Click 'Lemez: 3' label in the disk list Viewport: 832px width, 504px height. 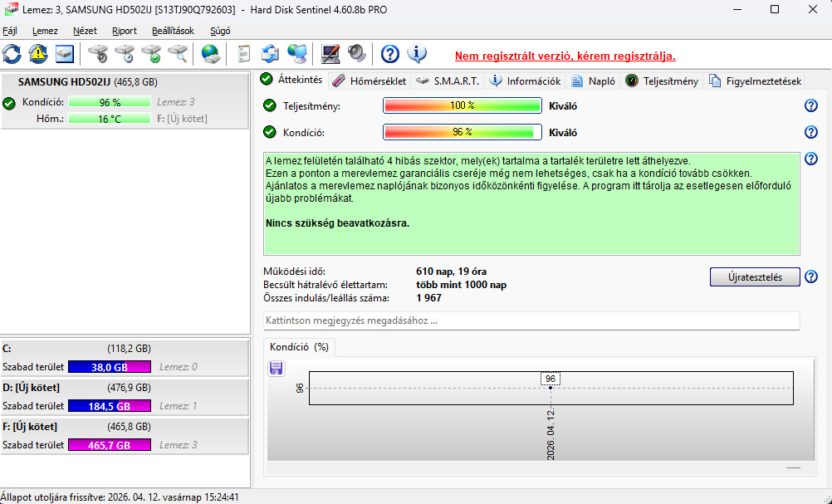176,102
